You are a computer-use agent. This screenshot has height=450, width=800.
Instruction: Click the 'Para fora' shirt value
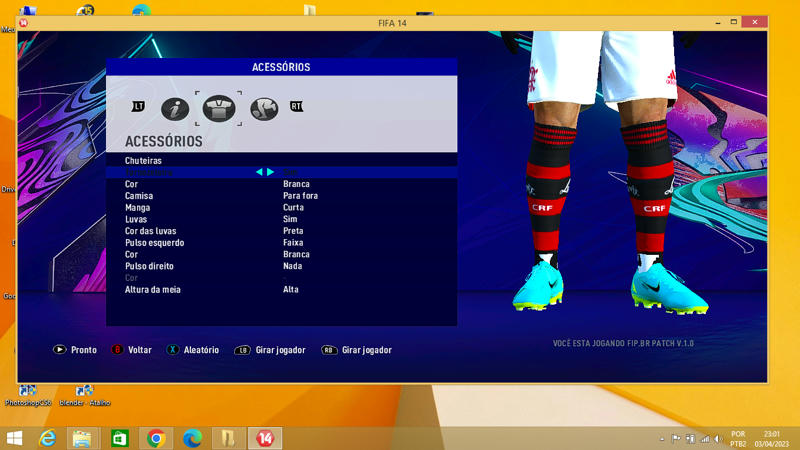pyautogui.click(x=301, y=196)
